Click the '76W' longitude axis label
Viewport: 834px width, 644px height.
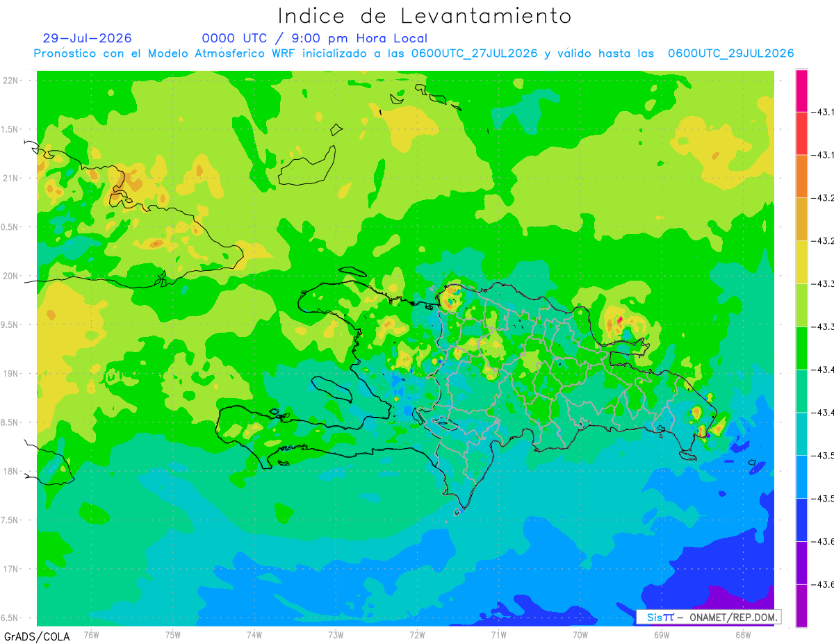tap(91, 634)
